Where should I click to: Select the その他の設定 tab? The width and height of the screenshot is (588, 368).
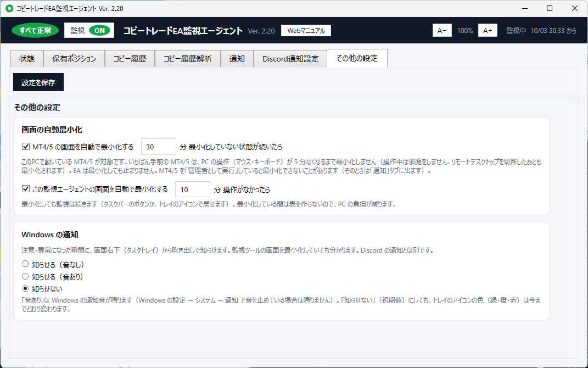[x=357, y=58]
